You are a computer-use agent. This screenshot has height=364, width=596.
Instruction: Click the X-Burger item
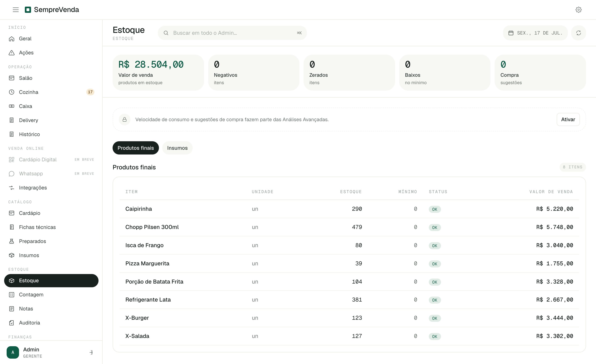[137, 318]
